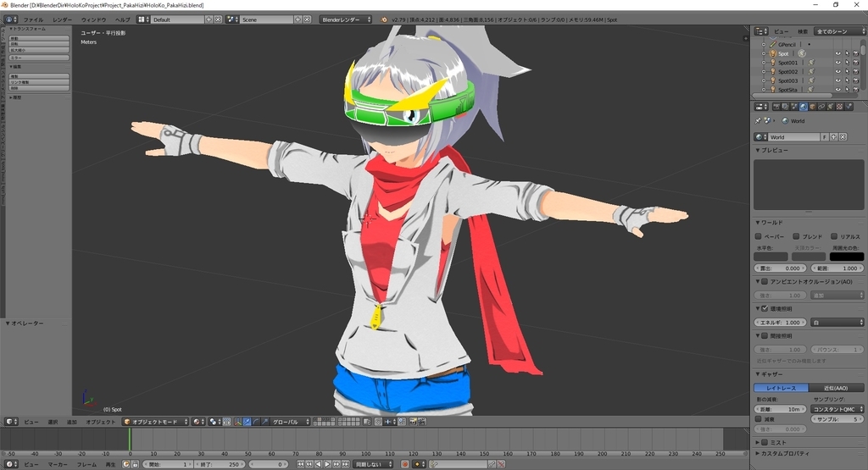The height and width of the screenshot is (470, 868).
Task: Open the オブジェクト menu in the viewport header
Action: click(101, 422)
